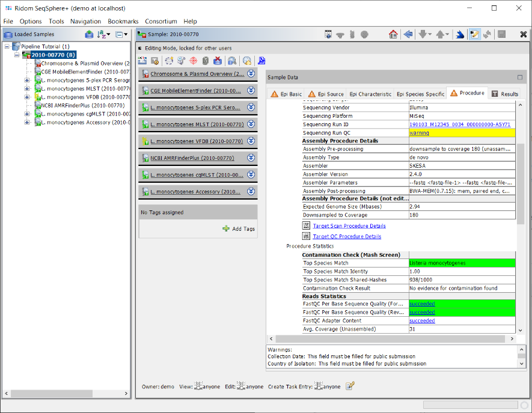Sort samples using the a-z icon
This screenshot has width=532, height=413.
(100, 34)
